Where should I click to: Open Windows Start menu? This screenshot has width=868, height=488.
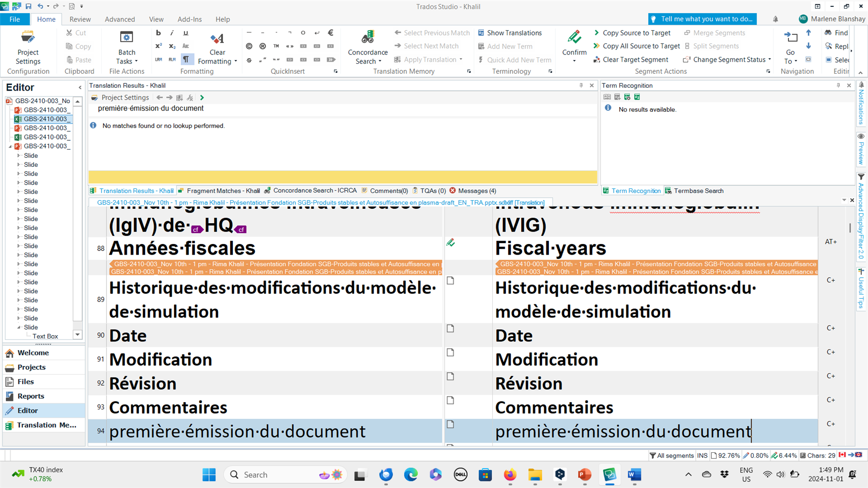[x=209, y=474]
